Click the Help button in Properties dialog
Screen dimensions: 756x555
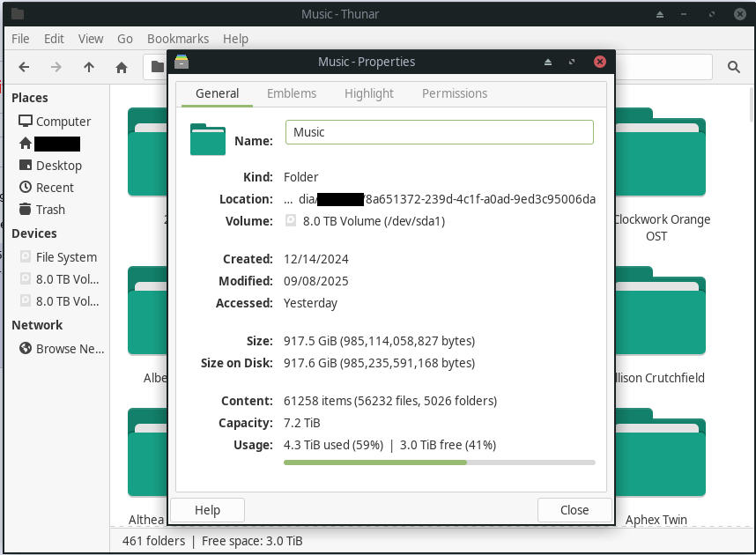[207, 510]
